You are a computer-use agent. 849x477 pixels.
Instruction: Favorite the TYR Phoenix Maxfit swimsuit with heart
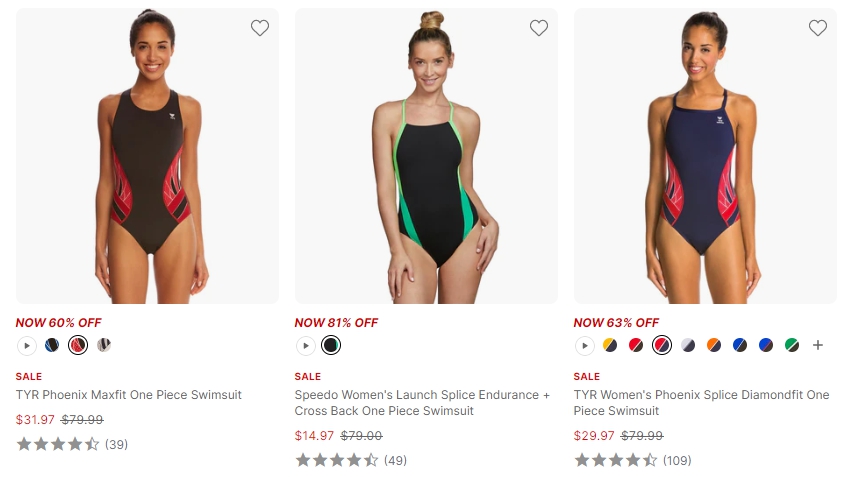click(x=260, y=28)
